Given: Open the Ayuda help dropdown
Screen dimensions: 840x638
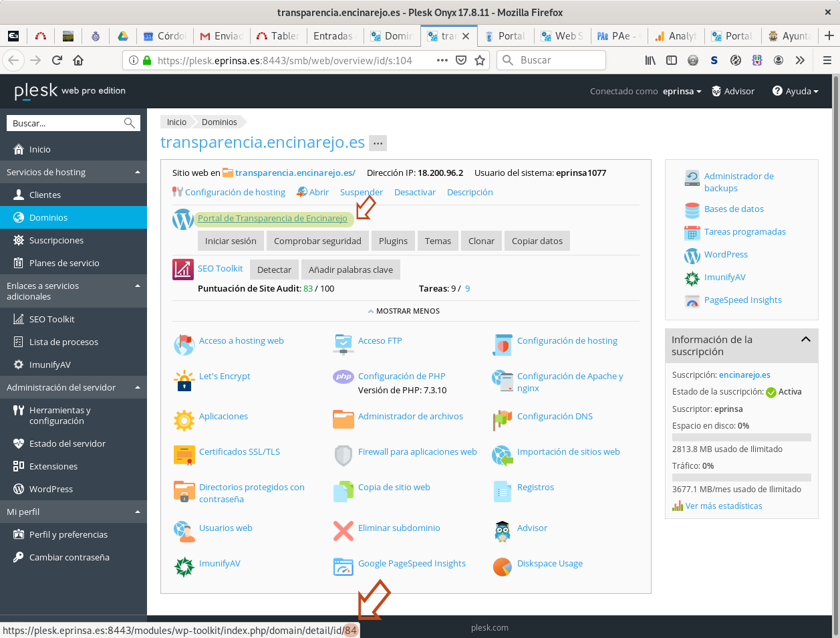Looking at the screenshot, I should [x=795, y=92].
